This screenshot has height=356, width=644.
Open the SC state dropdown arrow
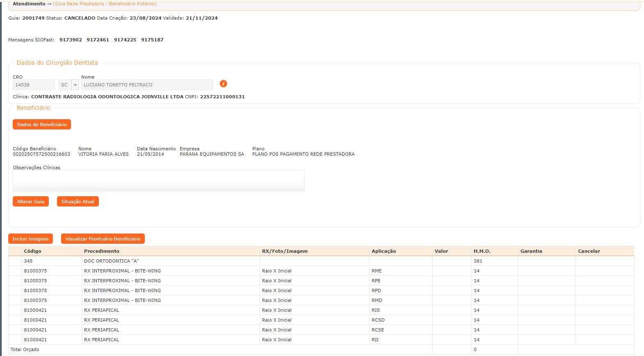pyautogui.click(x=75, y=85)
